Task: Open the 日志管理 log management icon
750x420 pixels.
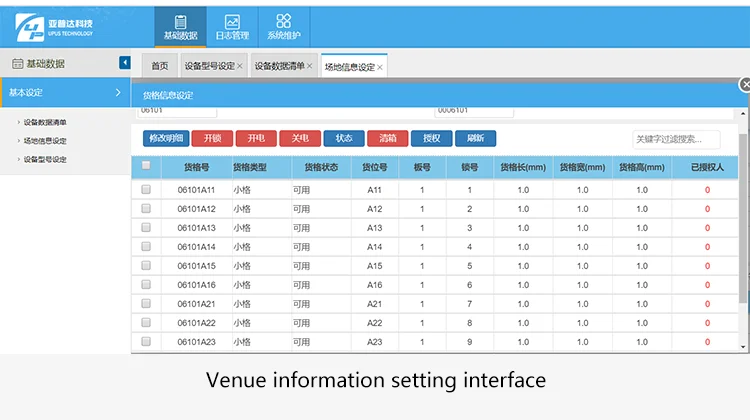Action: click(x=232, y=26)
